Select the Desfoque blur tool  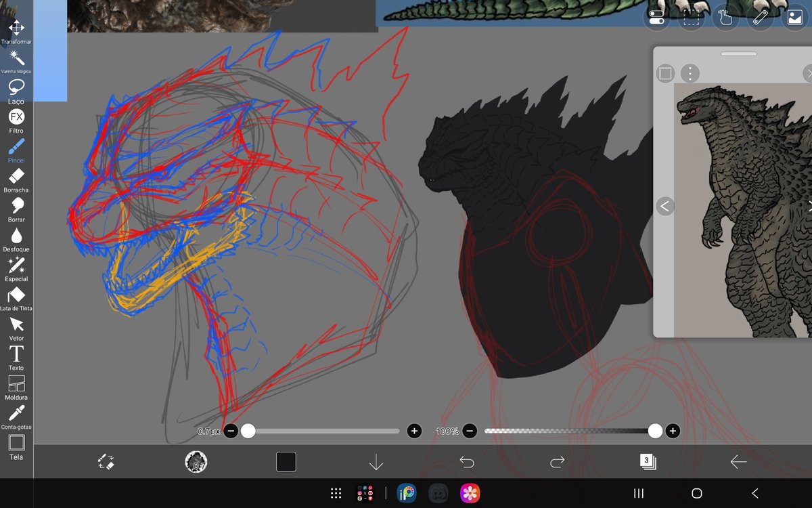pos(16,239)
